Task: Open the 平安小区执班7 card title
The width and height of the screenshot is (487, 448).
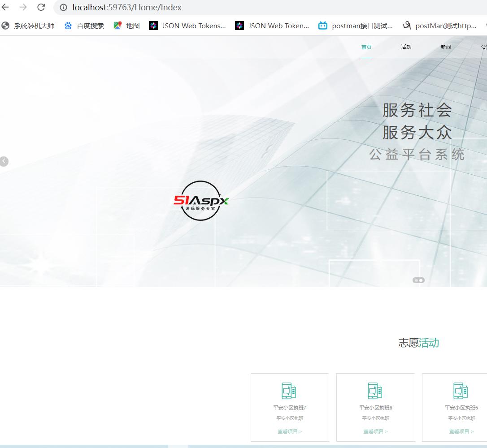Action: (x=290, y=408)
